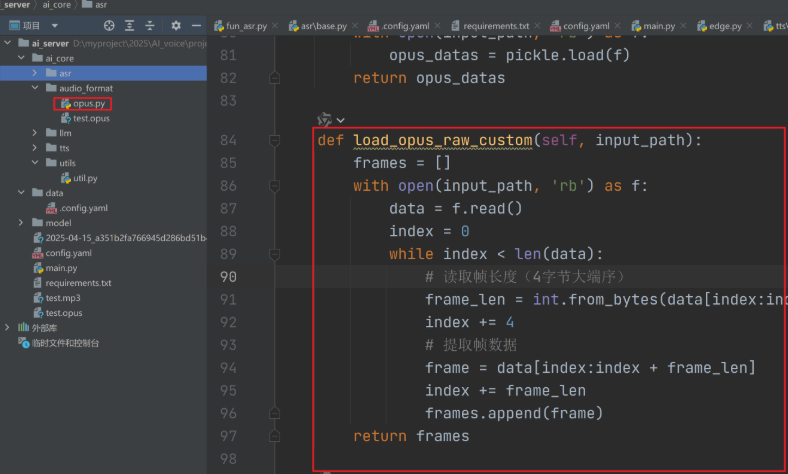This screenshot has height=474, width=788.
Task: Close the requirements.txt tab
Action: (x=537, y=26)
